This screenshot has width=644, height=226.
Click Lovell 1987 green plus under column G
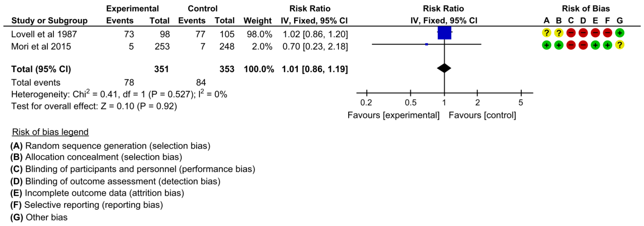tap(620, 33)
